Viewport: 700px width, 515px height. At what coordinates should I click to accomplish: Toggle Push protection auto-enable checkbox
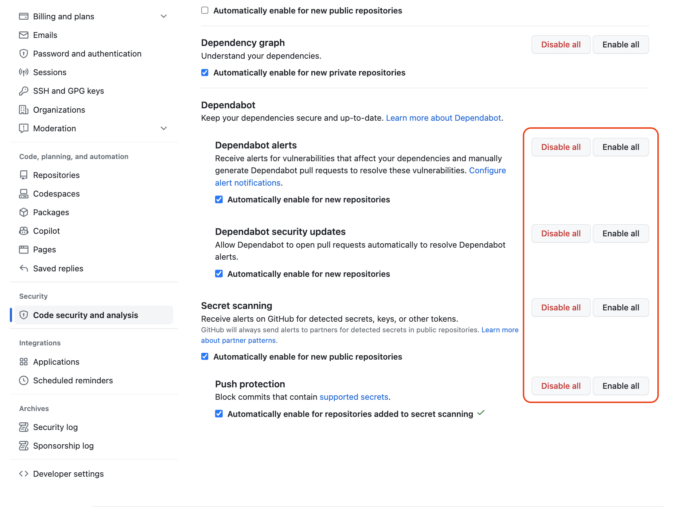(219, 414)
